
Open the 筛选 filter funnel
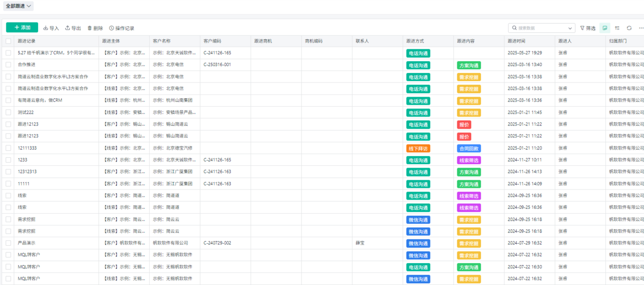point(588,28)
